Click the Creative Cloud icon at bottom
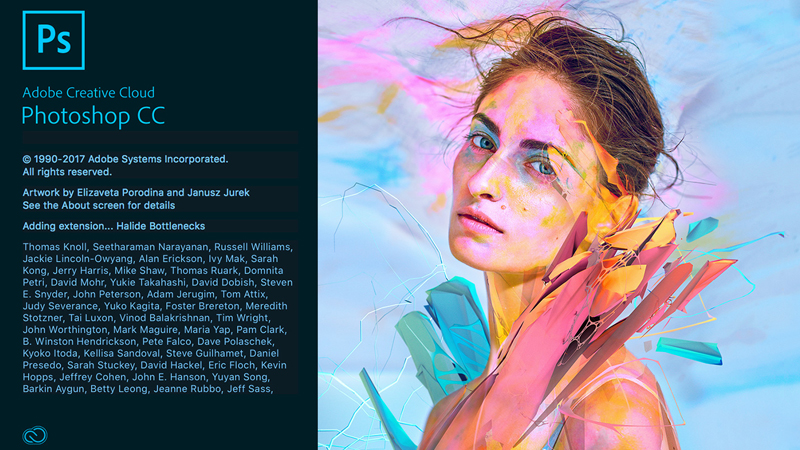Image resolution: width=800 pixels, height=450 pixels. [x=35, y=435]
